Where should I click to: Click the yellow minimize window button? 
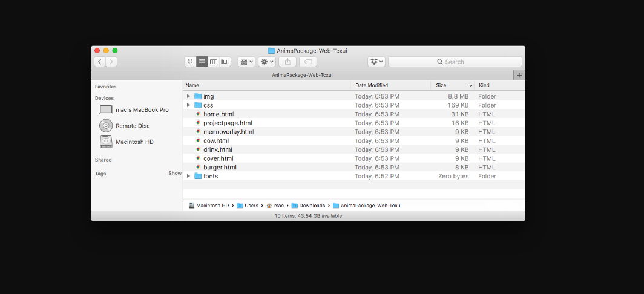[x=106, y=50]
